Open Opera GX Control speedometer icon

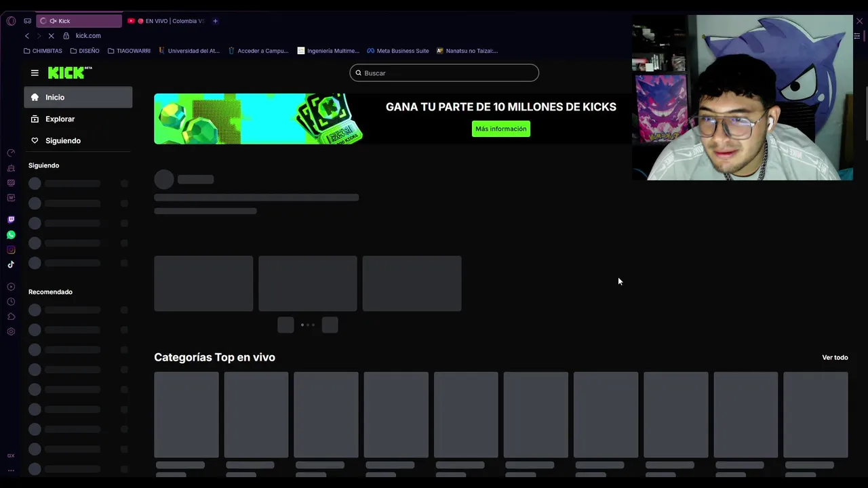(11, 153)
